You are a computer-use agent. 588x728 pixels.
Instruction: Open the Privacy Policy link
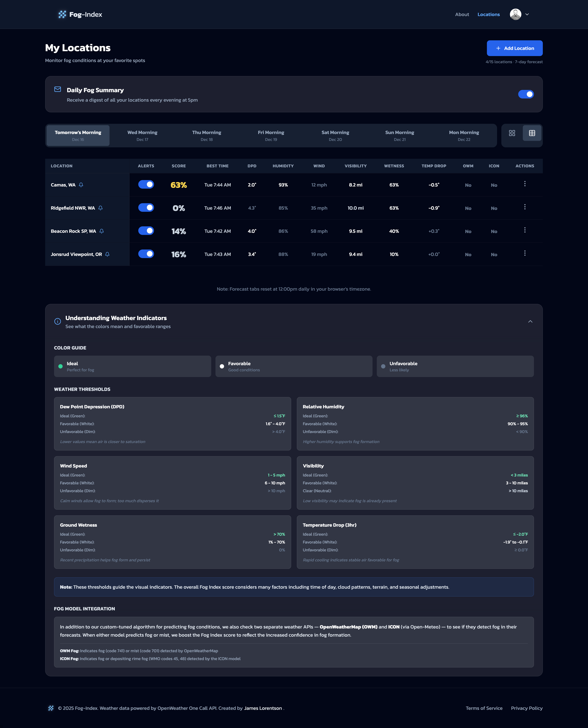(526, 708)
